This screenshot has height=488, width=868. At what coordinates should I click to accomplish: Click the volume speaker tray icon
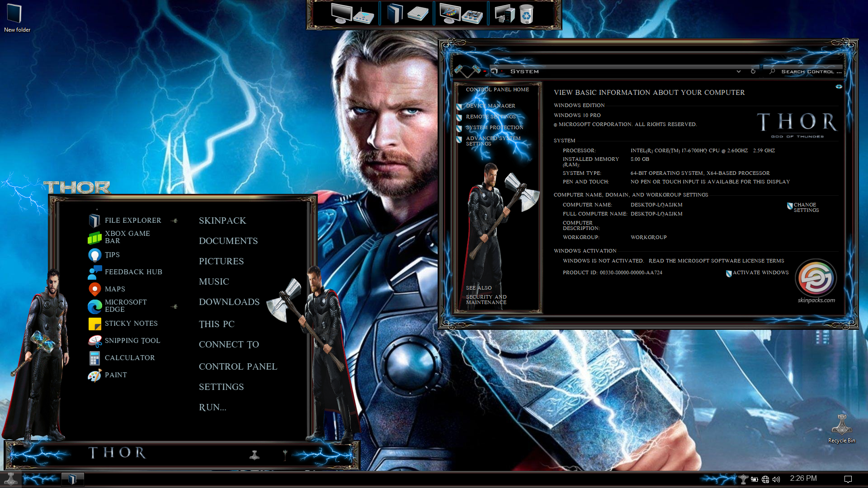tap(776, 479)
